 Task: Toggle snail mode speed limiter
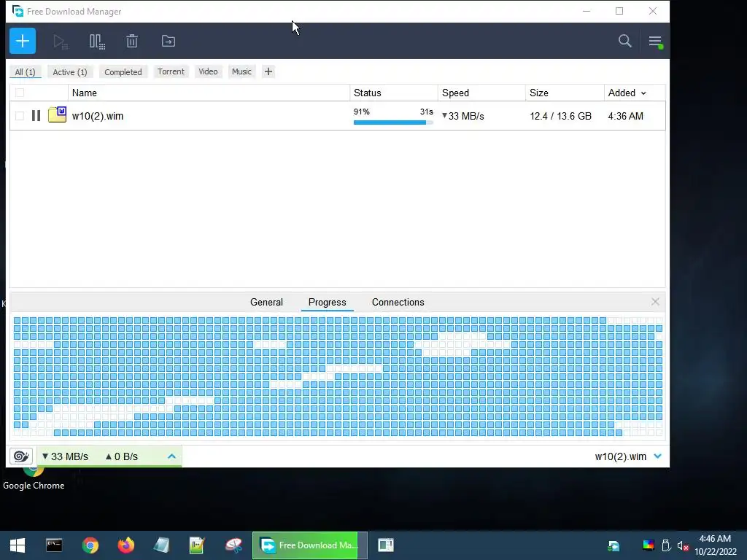21,456
